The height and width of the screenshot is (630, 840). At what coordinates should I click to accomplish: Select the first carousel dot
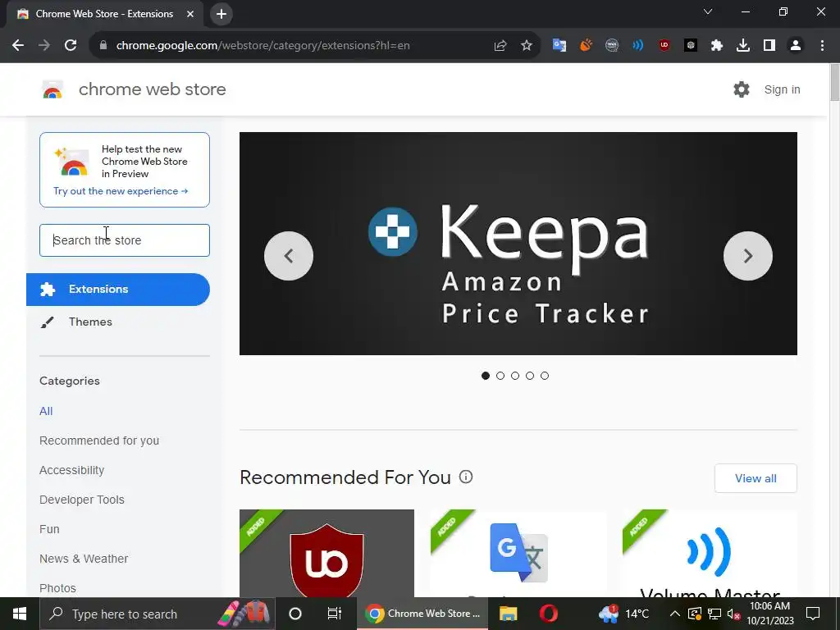tap(486, 376)
